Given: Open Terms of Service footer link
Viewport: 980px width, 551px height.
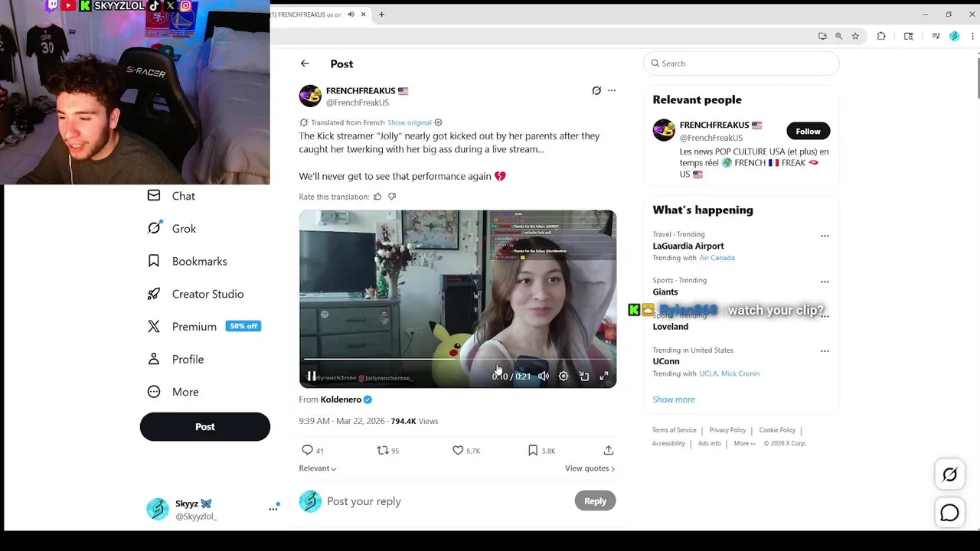Looking at the screenshot, I should (674, 430).
